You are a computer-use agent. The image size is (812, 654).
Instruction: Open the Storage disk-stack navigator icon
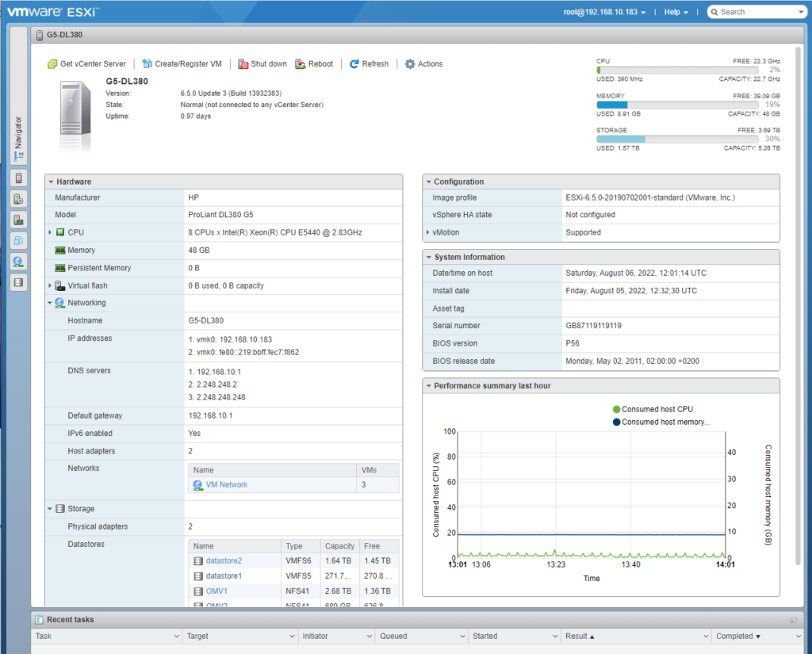18,283
